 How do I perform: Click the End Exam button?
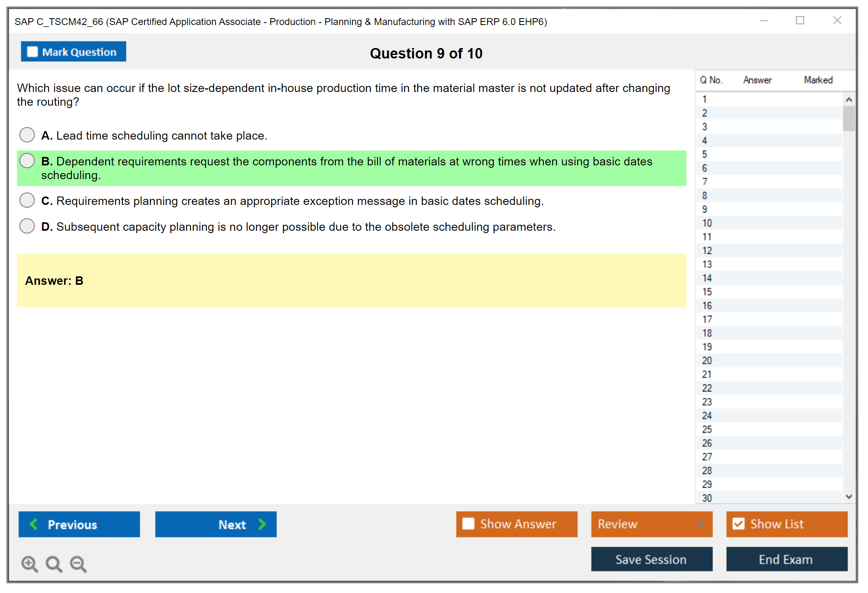tap(786, 559)
